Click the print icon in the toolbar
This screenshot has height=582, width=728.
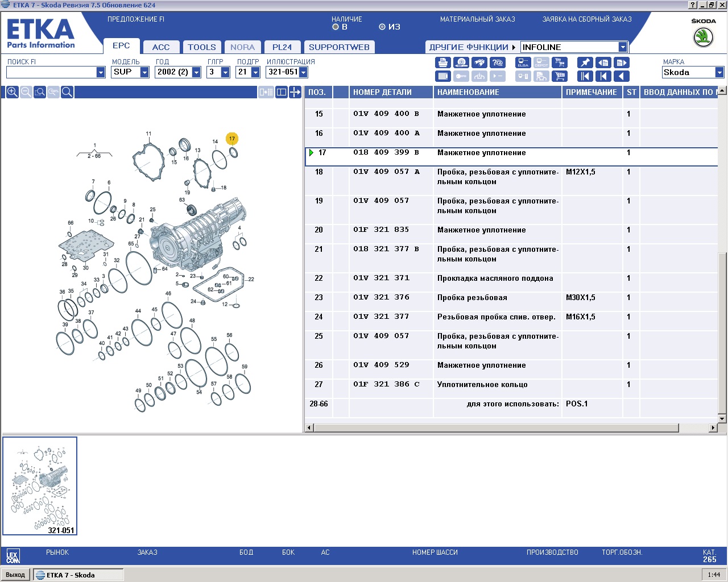[x=443, y=63]
